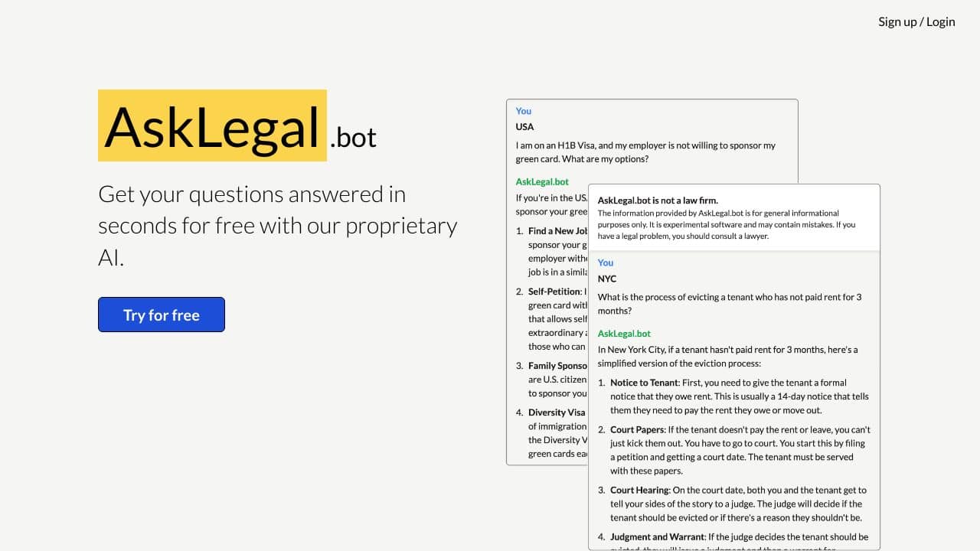The width and height of the screenshot is (980, 551).
Task: Click the question about evicting a tenant
Action: click(x=730, y=304)
